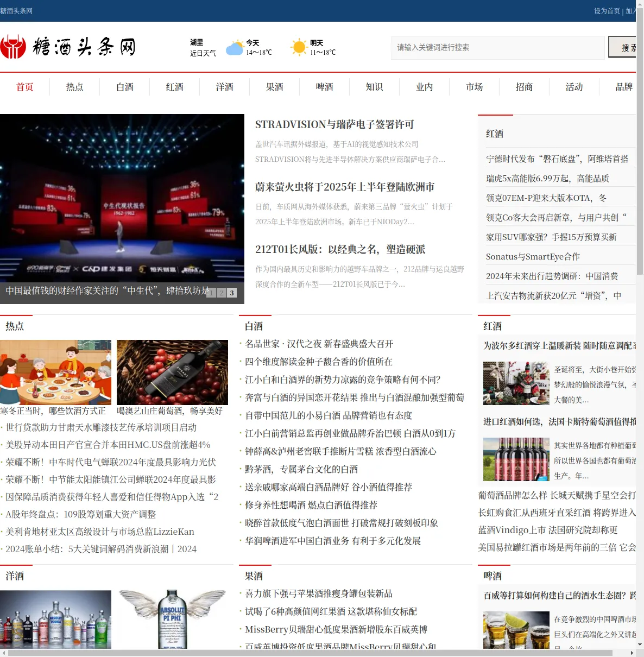
Task: Open the vodka bottles lineup thumbnail
Action: click(55, 620)
